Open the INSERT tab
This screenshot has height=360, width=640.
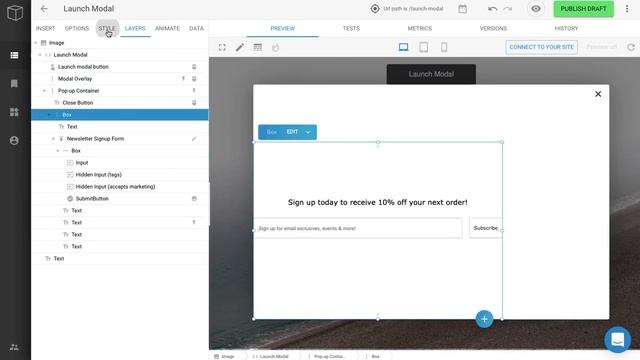(45, 28)
